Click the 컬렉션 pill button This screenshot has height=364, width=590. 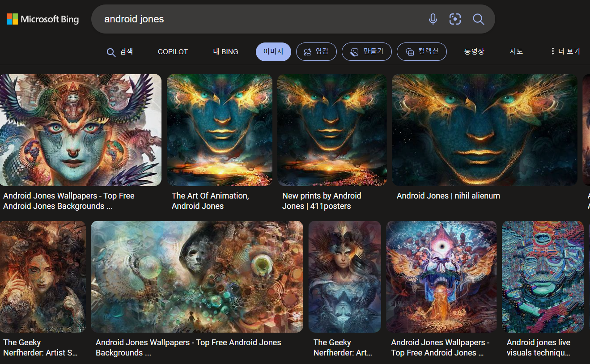click(x=421, y=52)
